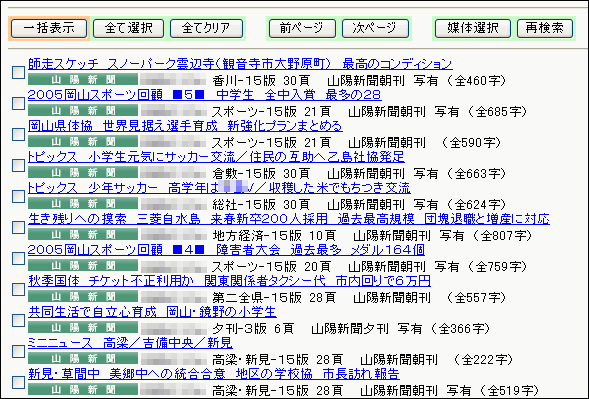
Task: Tick checkbox for 共同生活で自立心育成 article
Action: (18, 320)
